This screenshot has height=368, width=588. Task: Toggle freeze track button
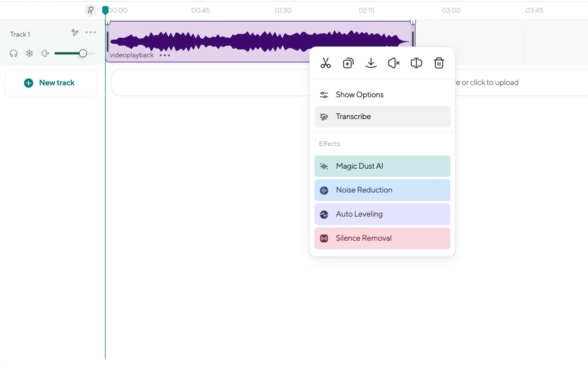click(x=29, y=53)
